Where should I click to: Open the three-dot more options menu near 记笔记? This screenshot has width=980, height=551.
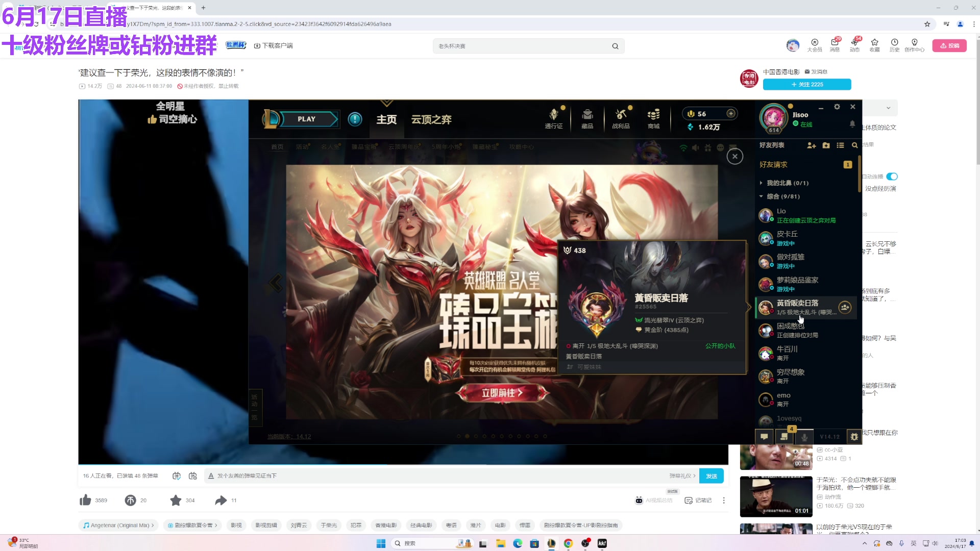click(724, 500)
